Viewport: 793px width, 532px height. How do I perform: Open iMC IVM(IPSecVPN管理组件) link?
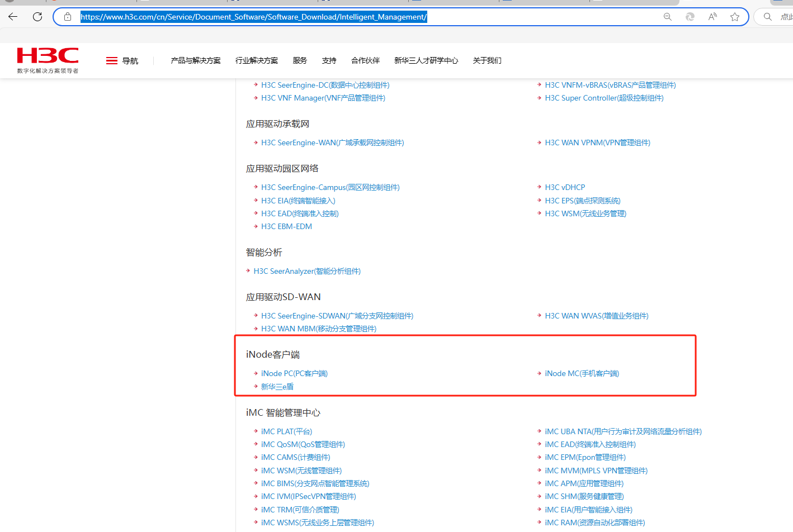point(309,496)
